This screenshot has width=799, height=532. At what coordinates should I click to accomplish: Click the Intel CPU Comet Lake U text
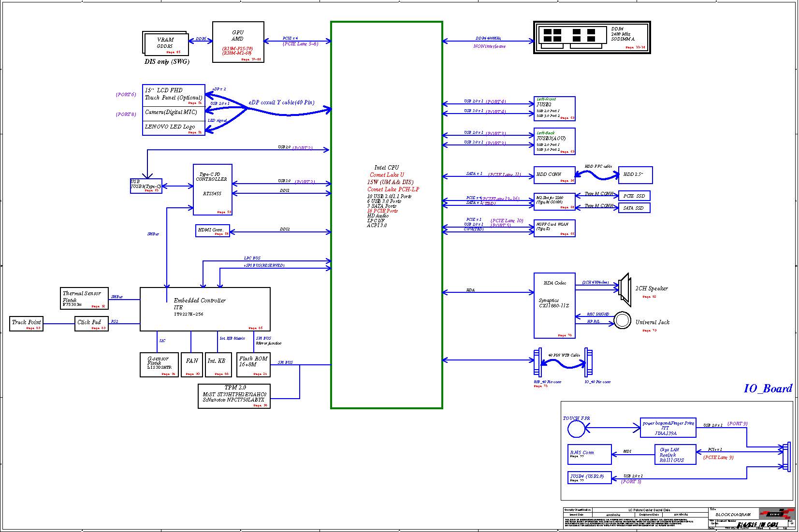tap(387, 171)
